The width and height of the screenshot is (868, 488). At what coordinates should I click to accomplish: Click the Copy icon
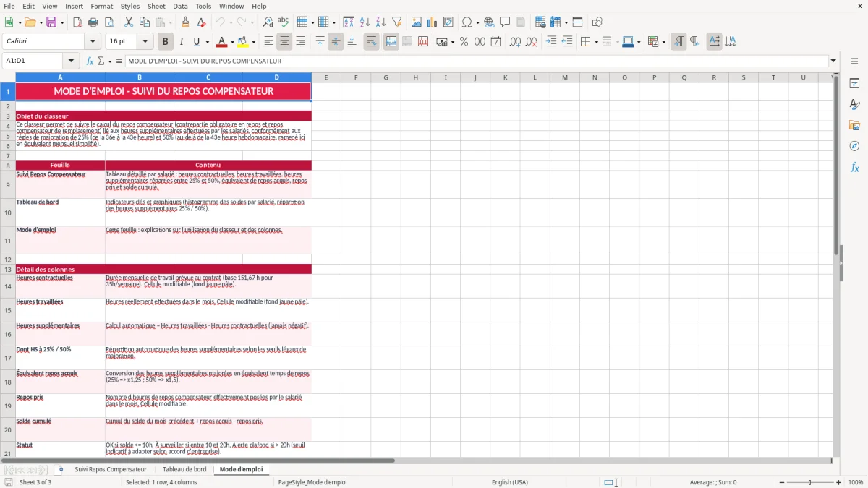click(145, 22)
